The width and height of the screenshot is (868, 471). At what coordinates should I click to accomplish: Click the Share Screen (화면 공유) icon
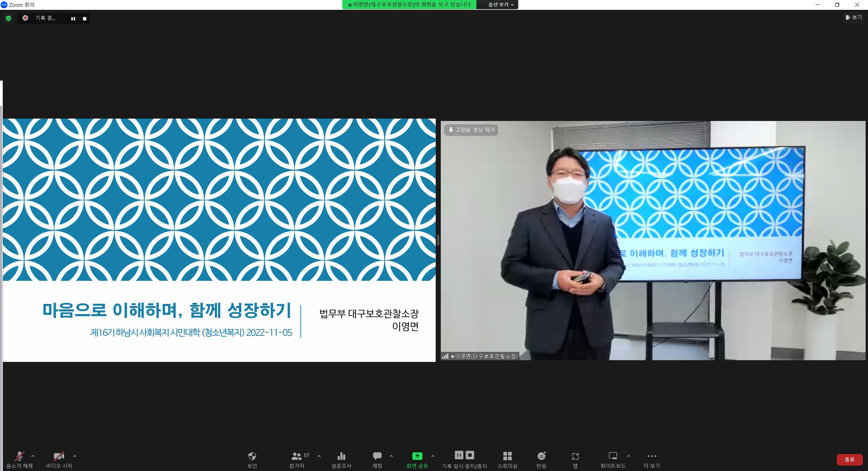tap(417, 456)
